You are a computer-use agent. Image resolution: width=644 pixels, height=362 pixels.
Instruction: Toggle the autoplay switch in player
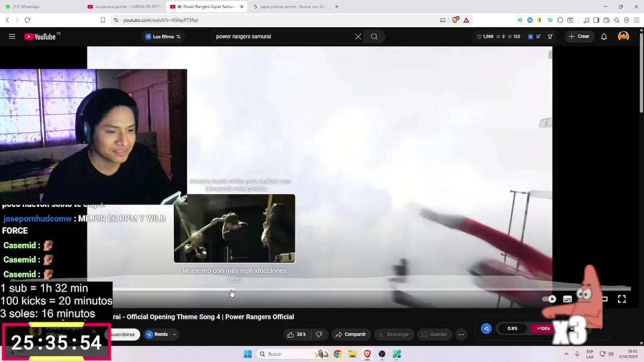[549, 299]
